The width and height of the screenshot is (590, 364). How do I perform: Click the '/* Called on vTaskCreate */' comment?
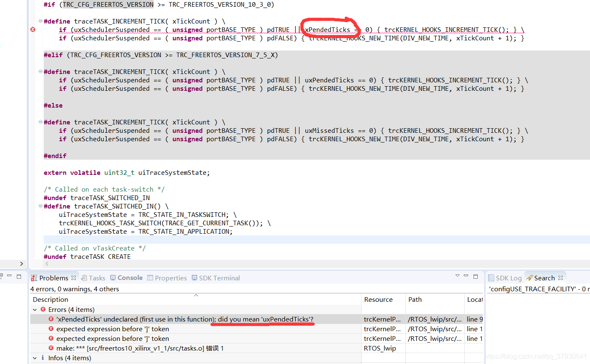pos(95,248)
